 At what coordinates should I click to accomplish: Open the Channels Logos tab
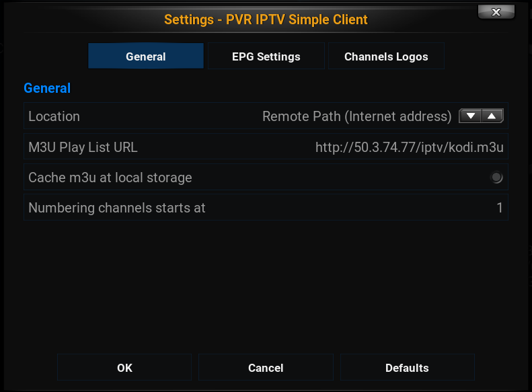click(x=386, y=56)
